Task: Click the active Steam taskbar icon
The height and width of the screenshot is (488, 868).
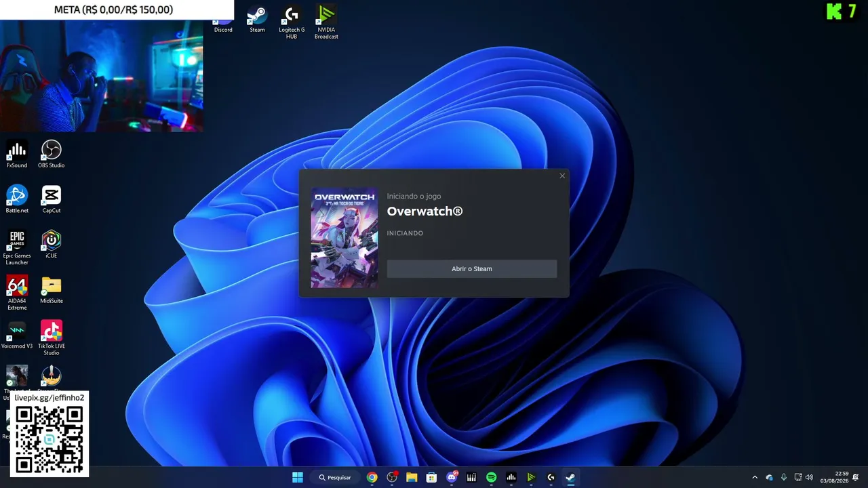Action: [570, 477]
